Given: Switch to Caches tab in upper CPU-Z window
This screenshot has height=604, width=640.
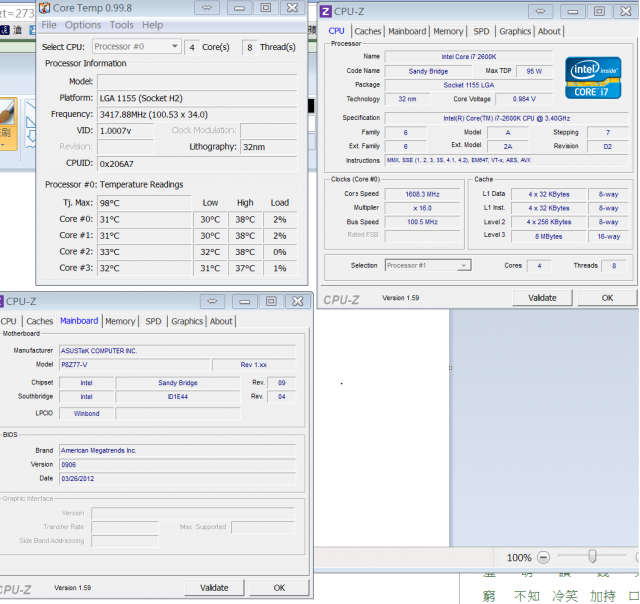Looking at the screenshot, I should click(367, 31).
